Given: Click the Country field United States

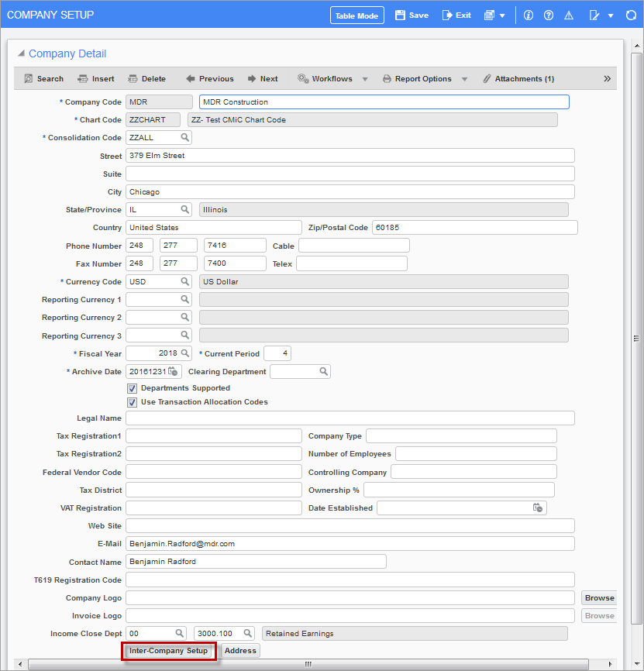Looking at the screenshot, I should tap(214, 227).
